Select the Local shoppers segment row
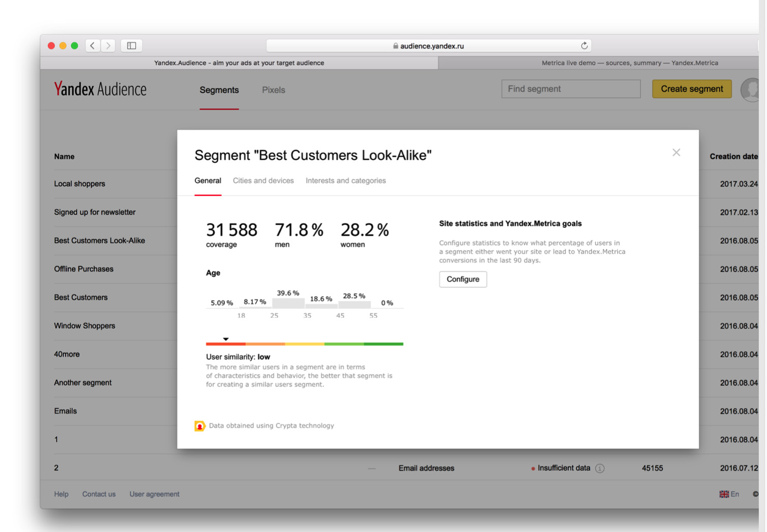Viewport: 767px width, 532px height. pyautogui.click(x=79, y=184)
